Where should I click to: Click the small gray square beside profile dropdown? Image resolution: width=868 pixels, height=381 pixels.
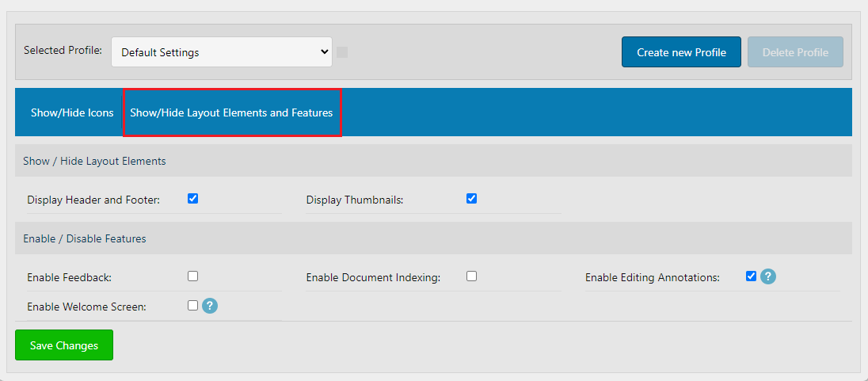point(342,52)
